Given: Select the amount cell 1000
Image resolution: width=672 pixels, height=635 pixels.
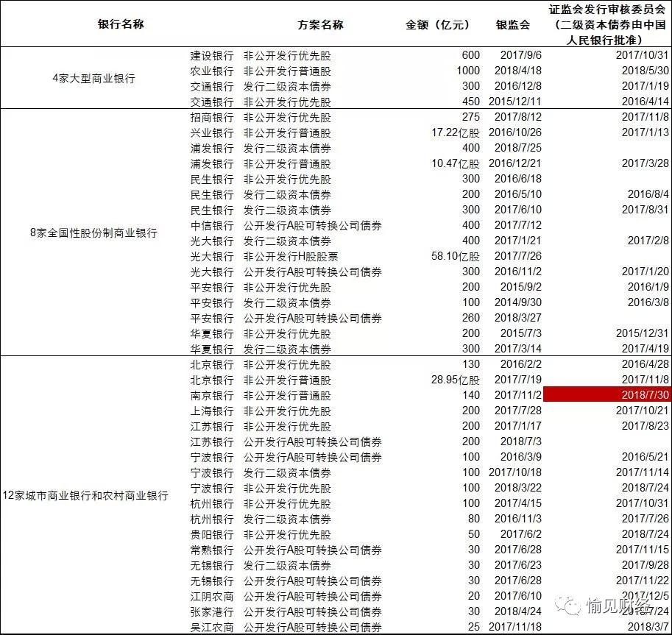Looking at the screenshot, I should point(468,71).
